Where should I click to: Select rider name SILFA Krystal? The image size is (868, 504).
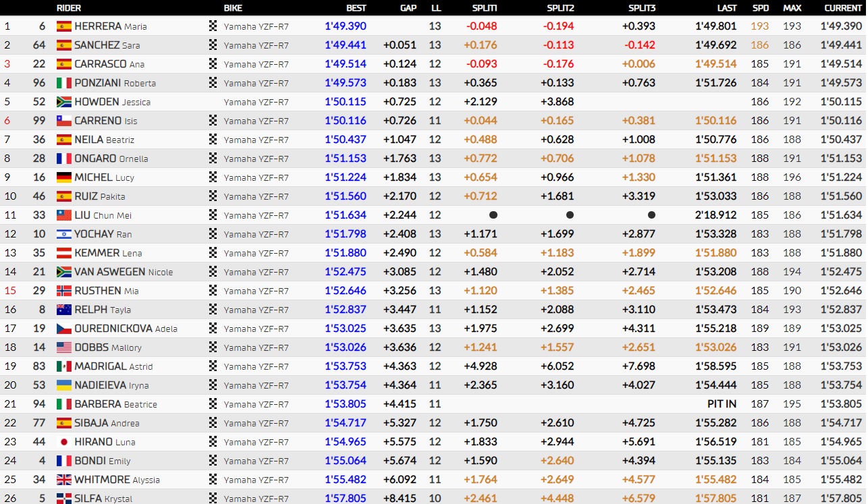(103, 499)
